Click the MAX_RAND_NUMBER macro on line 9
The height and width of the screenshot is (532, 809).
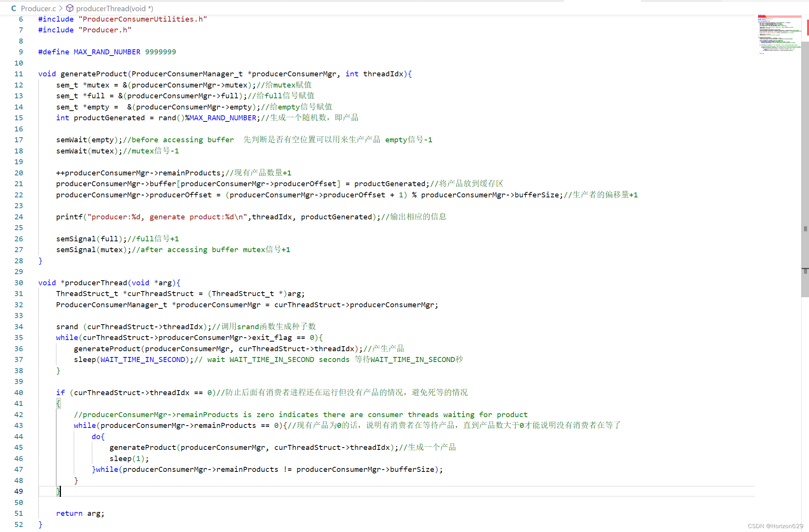[107, 52]
